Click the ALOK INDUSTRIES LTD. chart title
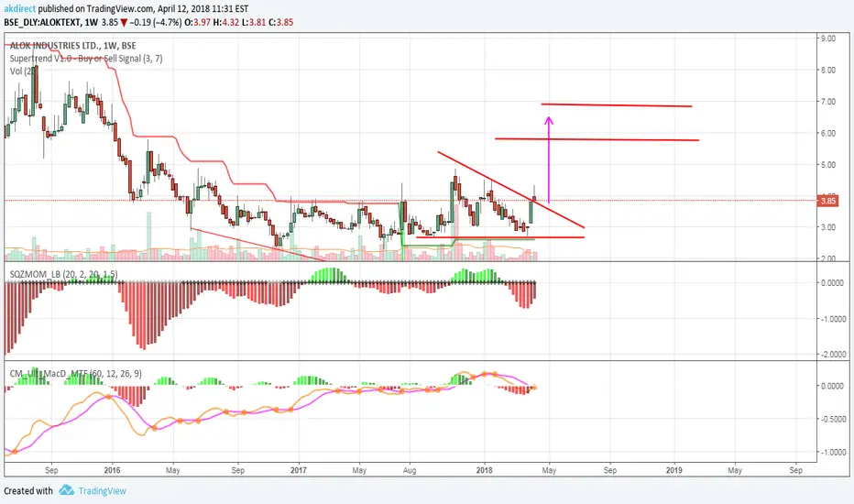 (x=72, y=46)
